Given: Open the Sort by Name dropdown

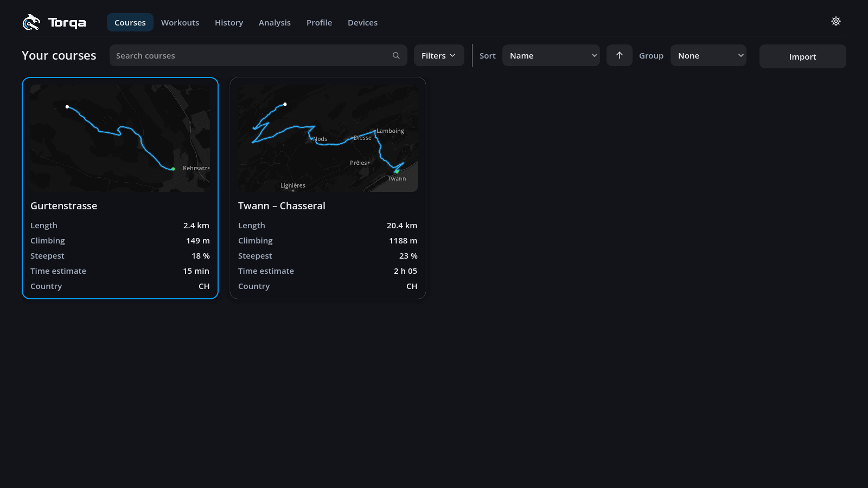Looking at the screenshot, I should click(551, 55).
